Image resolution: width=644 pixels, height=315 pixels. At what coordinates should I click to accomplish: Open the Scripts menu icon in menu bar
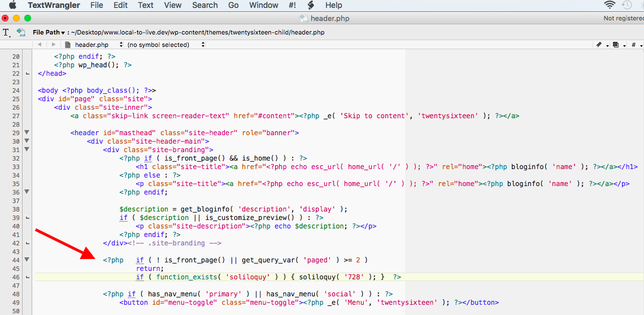[x=310, y=5]
